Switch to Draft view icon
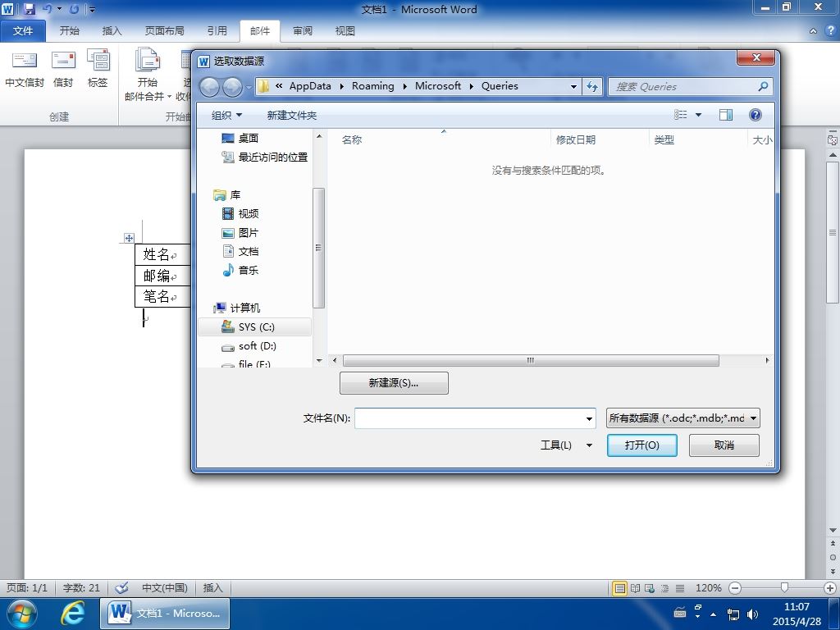 [x=680, y=588]
